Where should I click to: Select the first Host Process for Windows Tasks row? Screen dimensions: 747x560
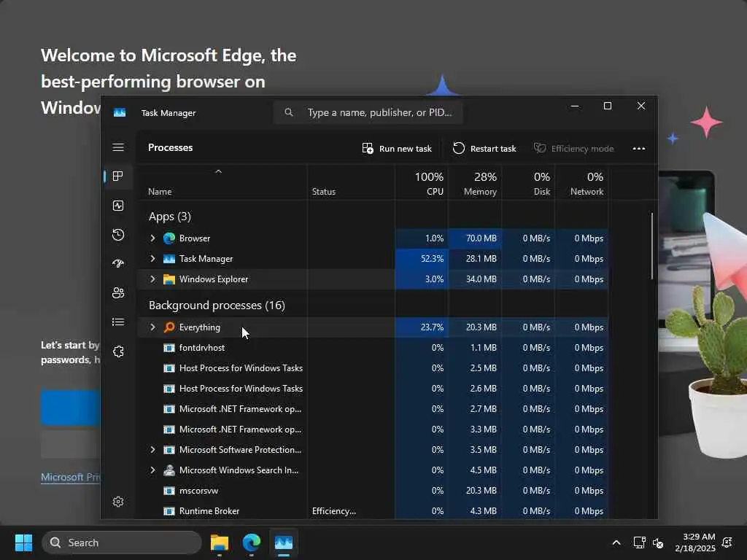point(373,368)
